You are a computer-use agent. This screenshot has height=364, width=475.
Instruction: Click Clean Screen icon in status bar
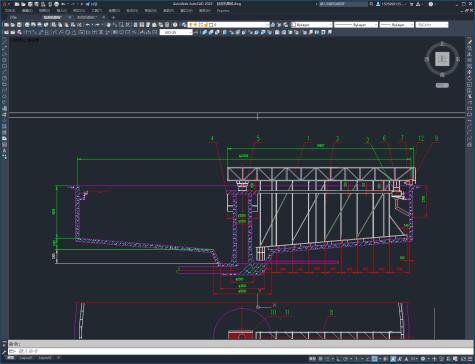(x=463, y=359)
